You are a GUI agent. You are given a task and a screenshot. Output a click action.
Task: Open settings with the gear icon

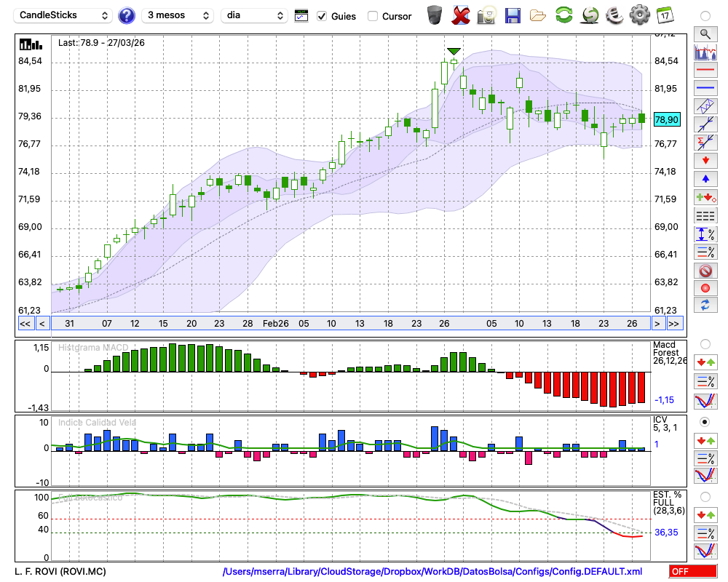[x=639, y=15]
